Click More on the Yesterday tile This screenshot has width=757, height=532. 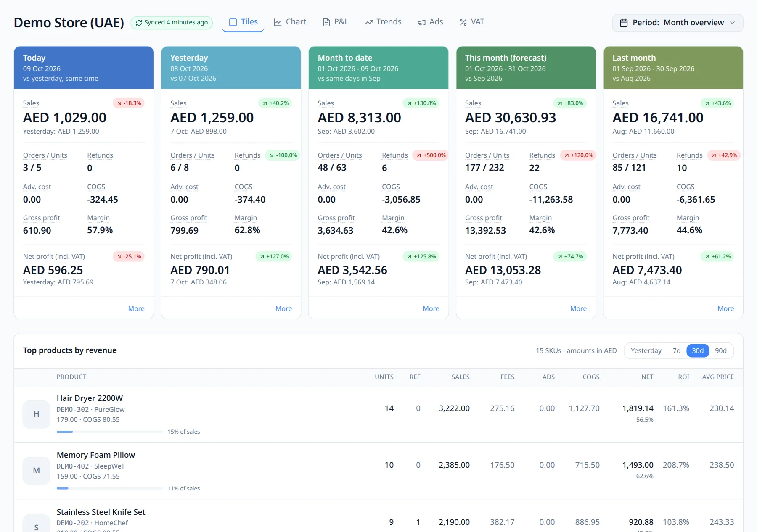283,308
